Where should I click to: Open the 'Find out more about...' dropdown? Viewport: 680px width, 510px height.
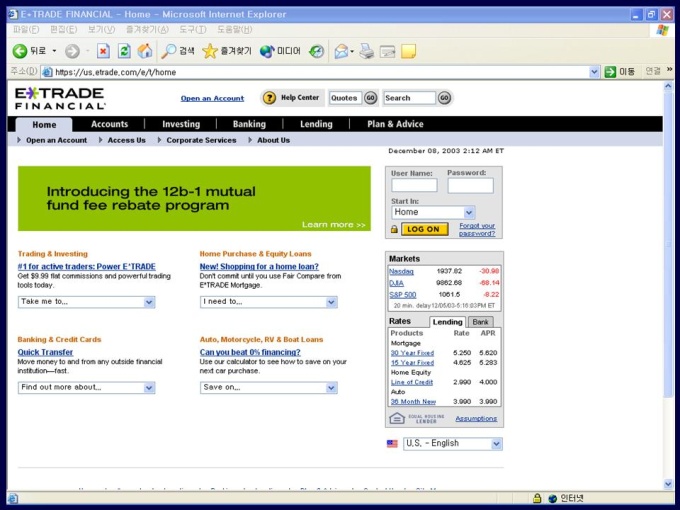149,387
